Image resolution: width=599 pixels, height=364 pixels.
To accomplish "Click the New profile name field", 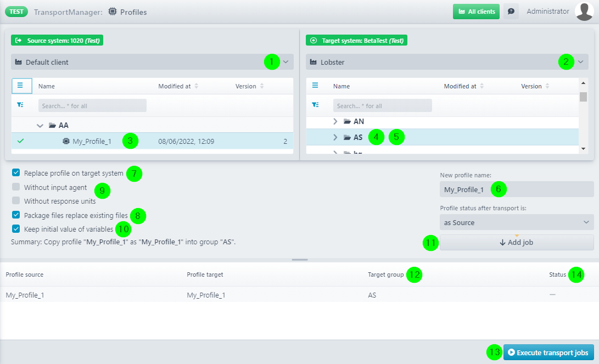I will tap(516, 189).
